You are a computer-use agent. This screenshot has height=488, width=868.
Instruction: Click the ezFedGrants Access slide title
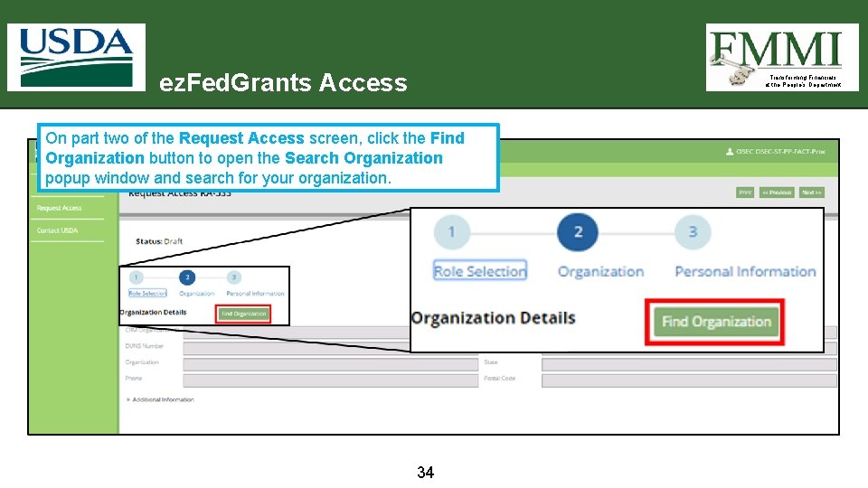tap(283, 82)
